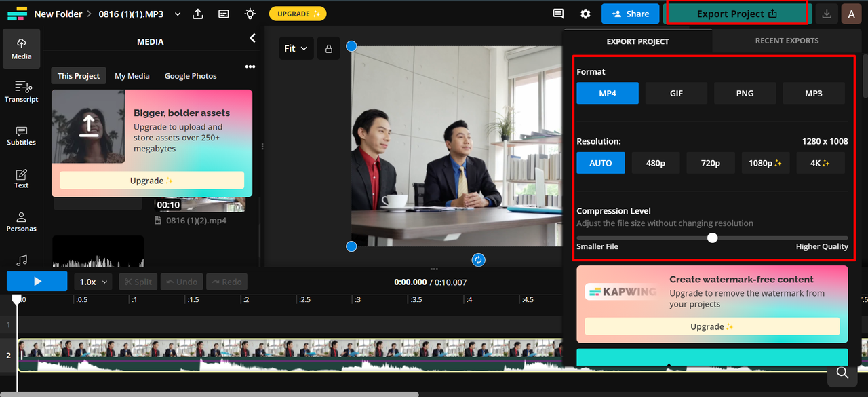
Task: Choose AUTO resolution
Action: tap(601, 163)
